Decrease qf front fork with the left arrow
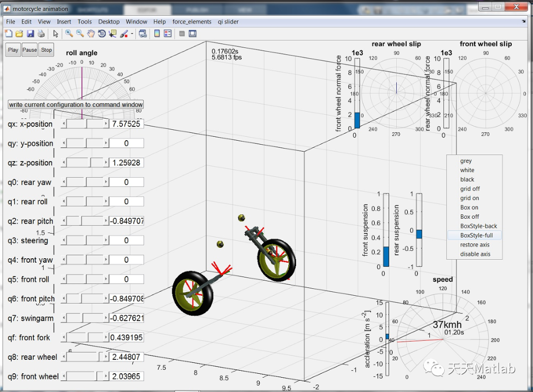Image resolution: width=533 pixels, height=392 pixels. point(64,338)
